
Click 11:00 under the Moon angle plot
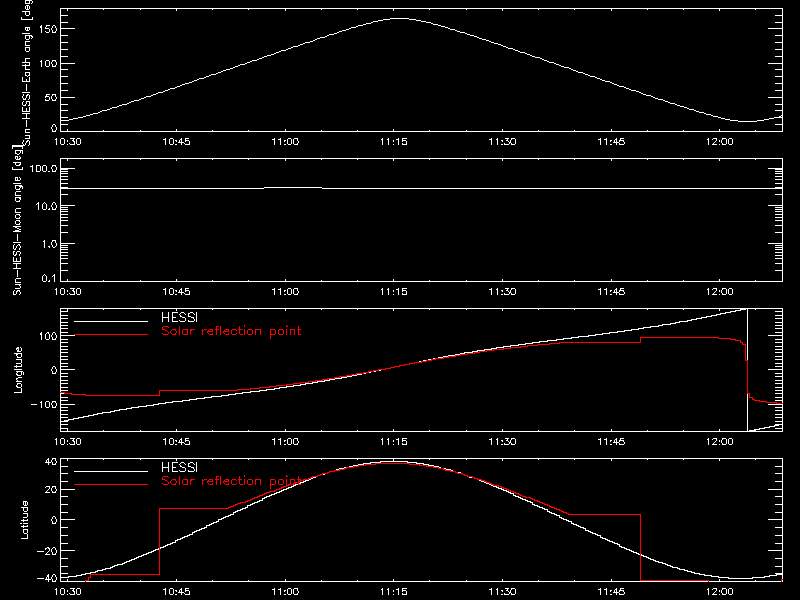point(285,291)
